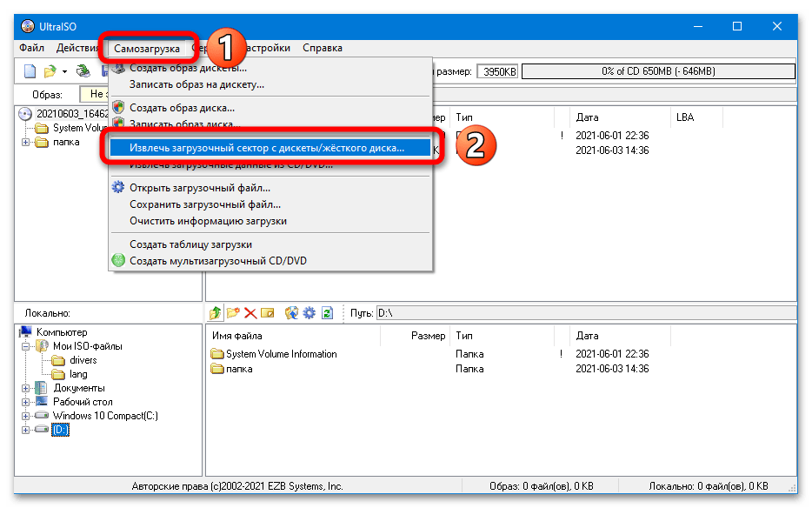812x508 pixels.
Task: Click the 3950KB total size field
Action: [497, 71]
